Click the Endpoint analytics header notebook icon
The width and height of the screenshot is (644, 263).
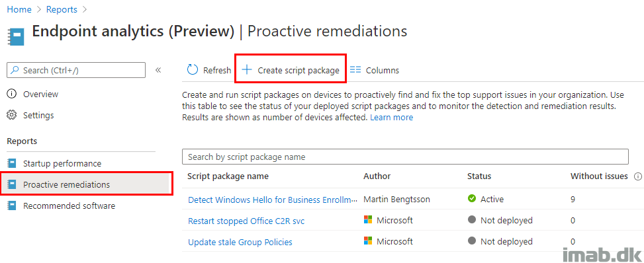pos(16,37)
